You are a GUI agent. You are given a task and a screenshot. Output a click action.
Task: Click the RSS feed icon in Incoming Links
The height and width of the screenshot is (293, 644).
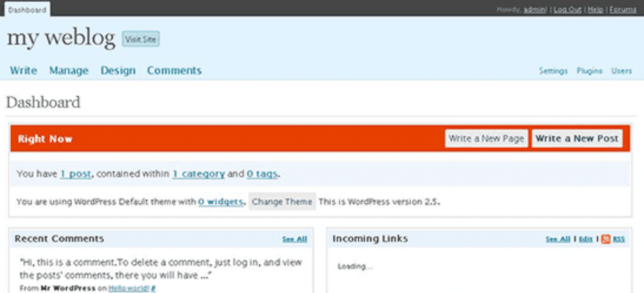click(x=606, y=239)
